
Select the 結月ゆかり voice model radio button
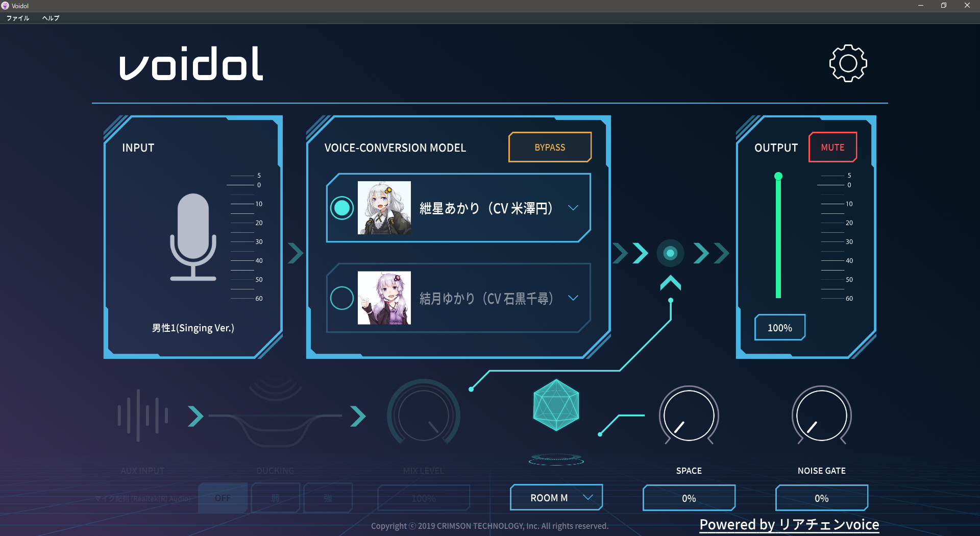(341, 298)
